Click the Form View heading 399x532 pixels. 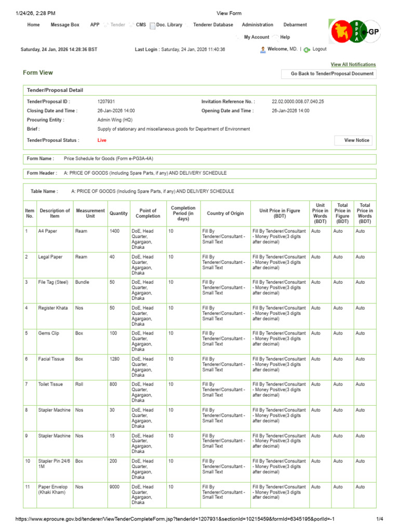pyautogui.click(x=38, y=73)
